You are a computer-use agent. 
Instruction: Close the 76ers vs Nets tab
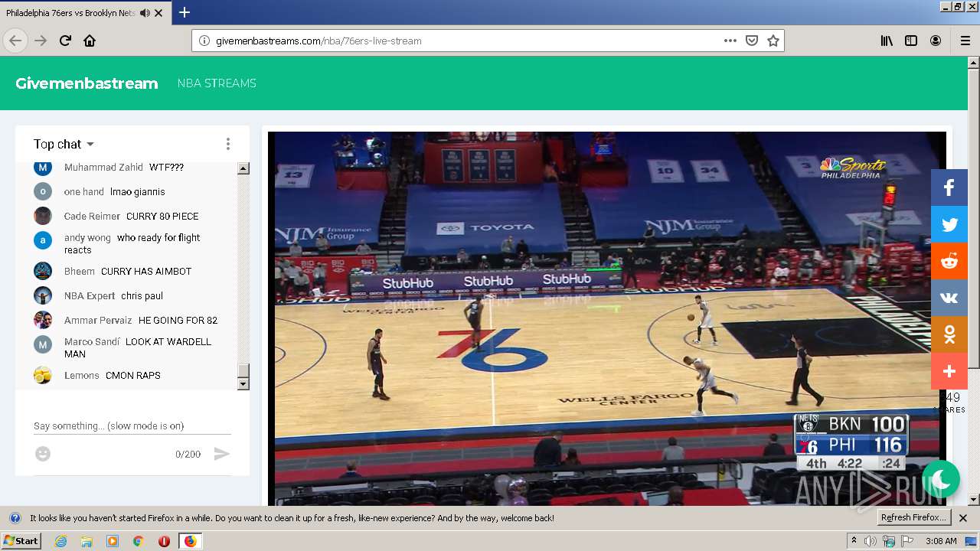158,13
